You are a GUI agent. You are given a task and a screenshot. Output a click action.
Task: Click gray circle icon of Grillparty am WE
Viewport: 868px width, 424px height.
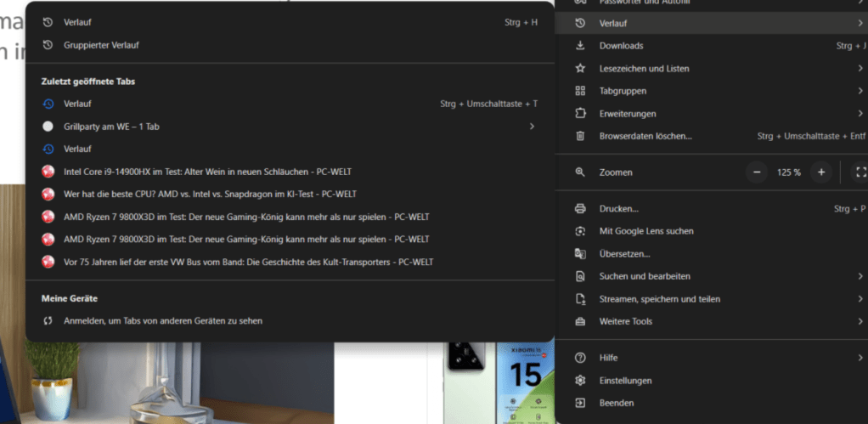[x=48, y=127]
